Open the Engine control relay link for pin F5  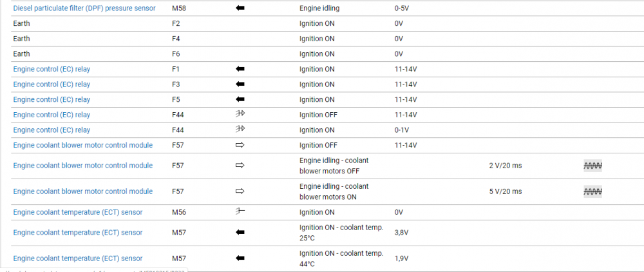click(52, 100)
